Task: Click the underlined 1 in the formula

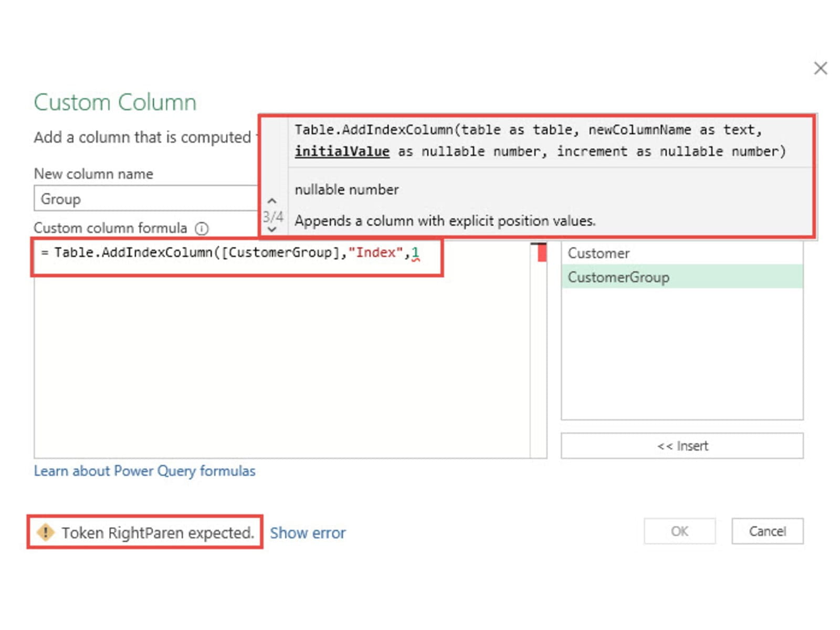Action: click(x=415, y=253)
